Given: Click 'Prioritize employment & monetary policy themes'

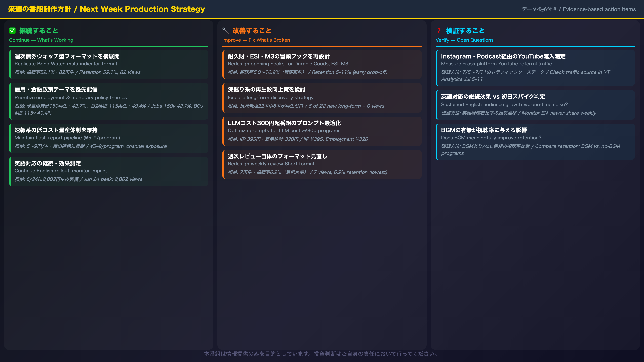Looking at the screenshot, I should [71, 98].
